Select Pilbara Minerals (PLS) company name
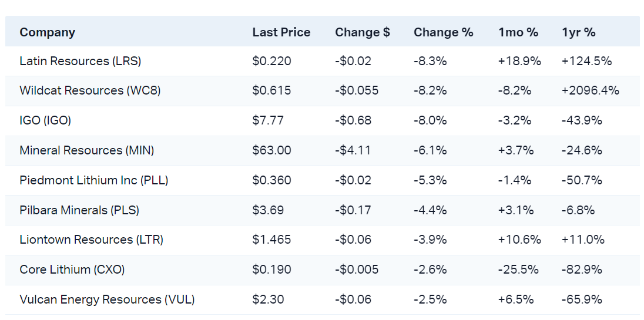Screen dimensions: 644x320 [79, 210]
